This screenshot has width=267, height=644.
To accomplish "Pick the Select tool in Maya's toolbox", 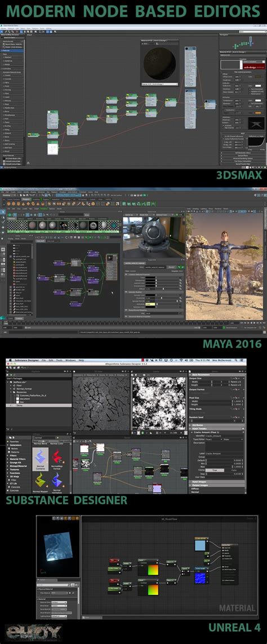I will pos(3,211).
